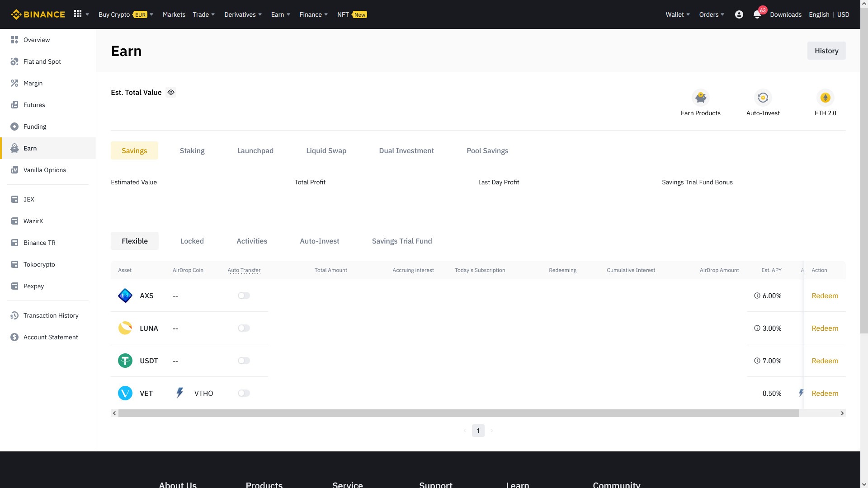
Task: Click the info icon beside 6.00% APY
Action: coord(757,296)
